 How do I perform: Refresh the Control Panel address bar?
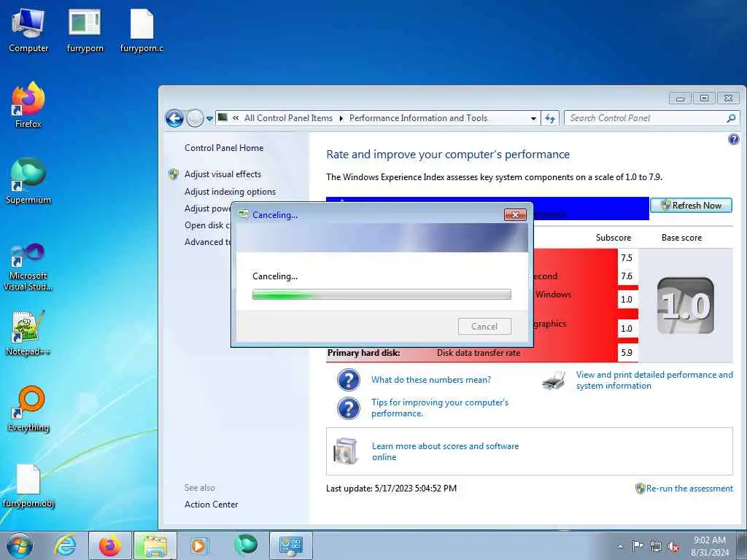pos(550,119)
